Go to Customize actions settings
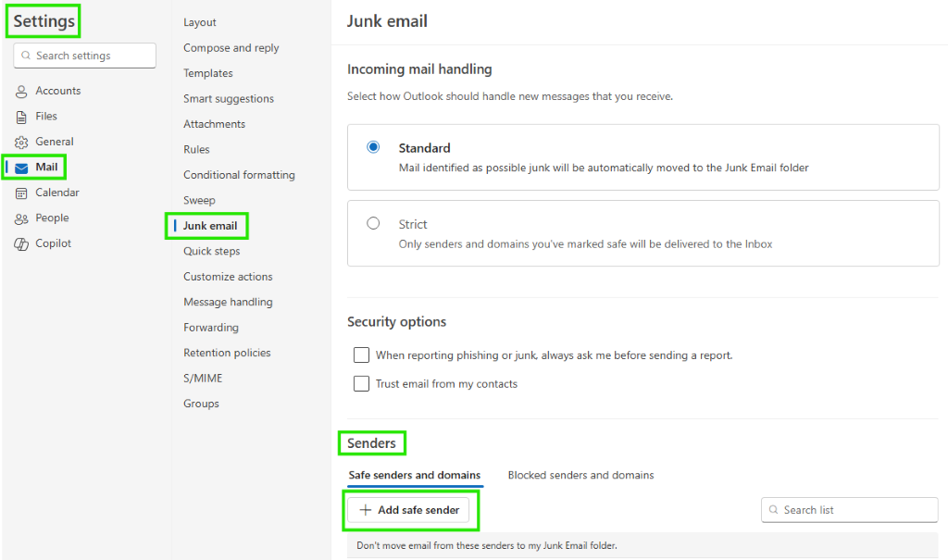The image size is (948, 560). click(228, 277)
